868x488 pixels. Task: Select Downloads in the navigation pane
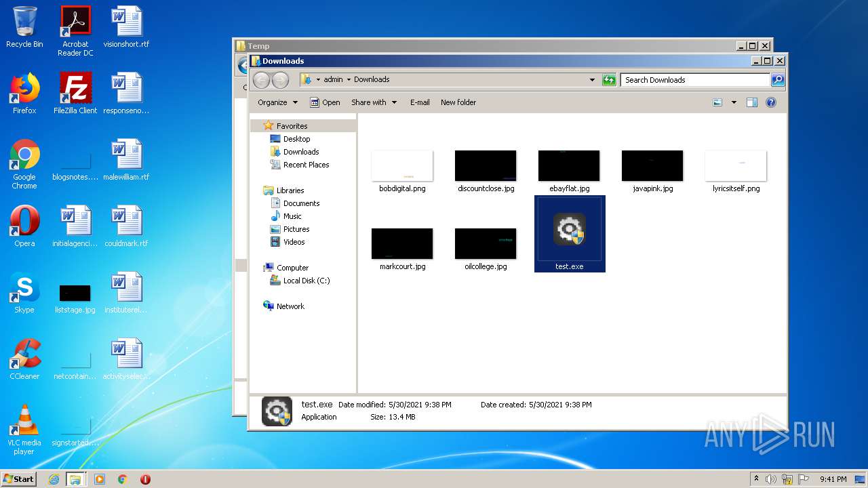[x=294, y=152]
